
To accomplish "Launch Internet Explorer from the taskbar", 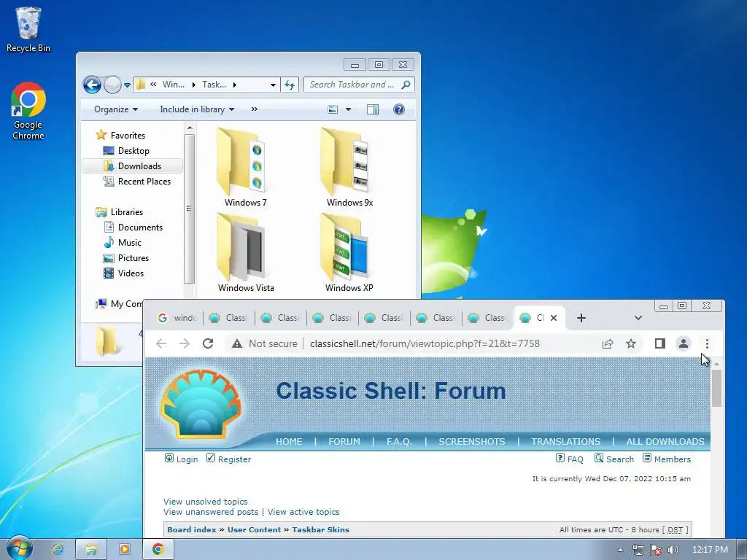I will pyautogui.click(x=58, y=550).
